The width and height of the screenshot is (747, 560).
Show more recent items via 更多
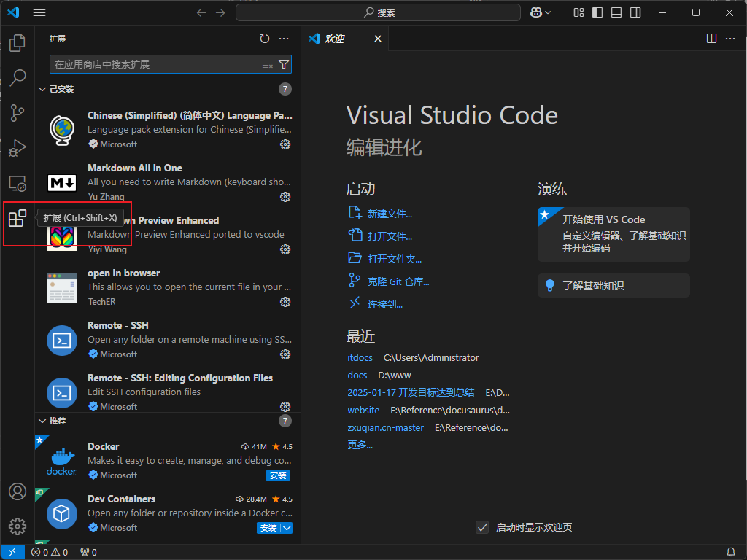click(x=360, y=445)
